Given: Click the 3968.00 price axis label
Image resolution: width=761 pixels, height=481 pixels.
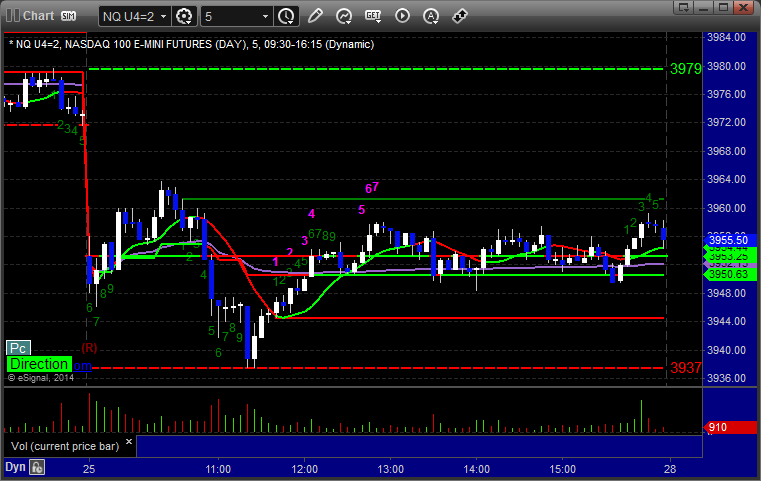Looking at the screenshot, I should pos(726,151).
